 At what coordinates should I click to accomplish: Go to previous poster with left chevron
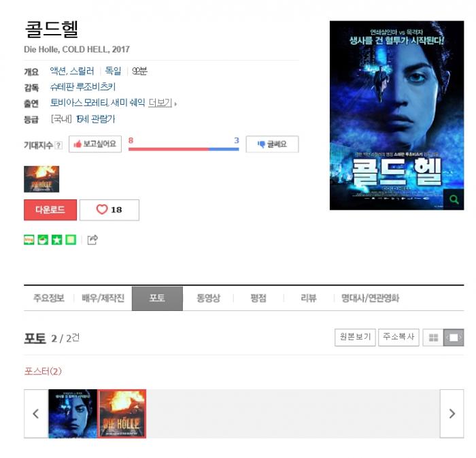point(36,414)
